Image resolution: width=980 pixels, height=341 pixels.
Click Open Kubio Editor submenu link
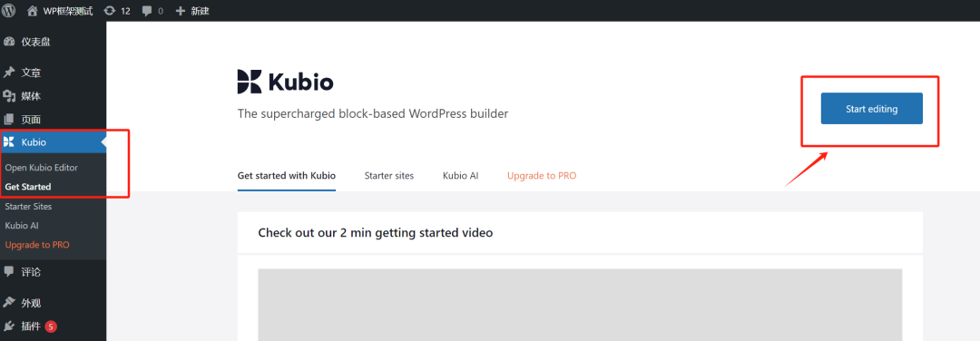[41, 168]
